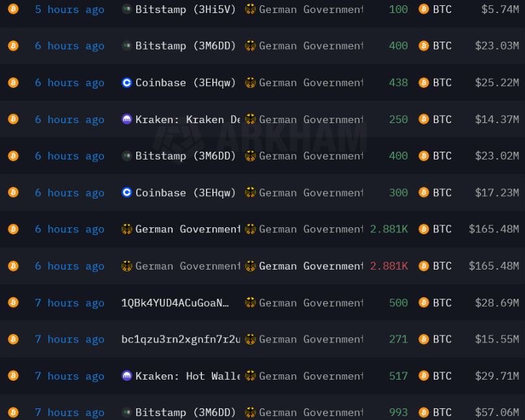Open German Government recipient in the $29.71M row
525x420 pixels.
[311, 376]
